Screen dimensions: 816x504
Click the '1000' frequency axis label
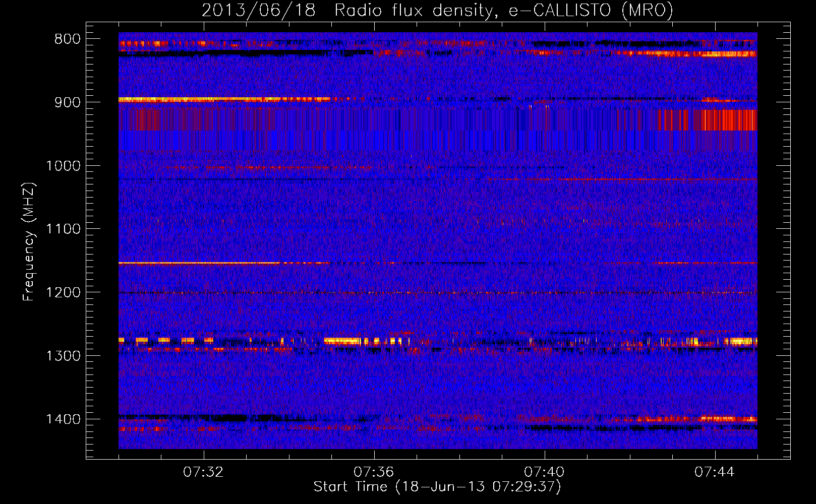click(63, 166)
